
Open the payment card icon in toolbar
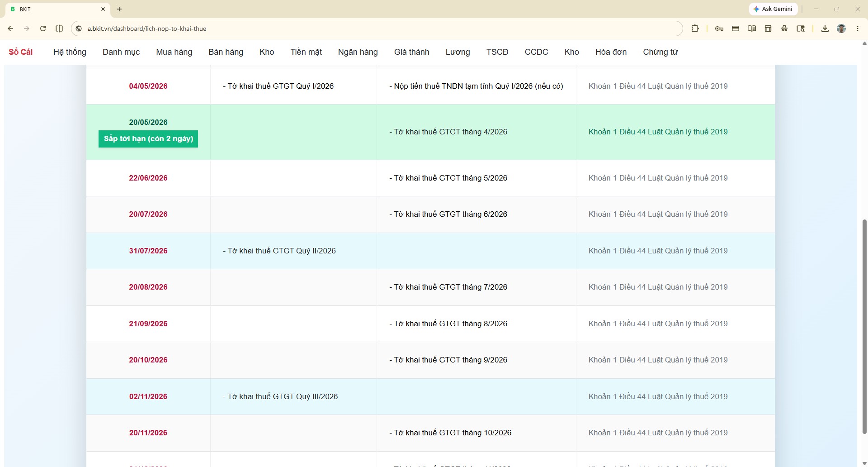coord(736,29)
